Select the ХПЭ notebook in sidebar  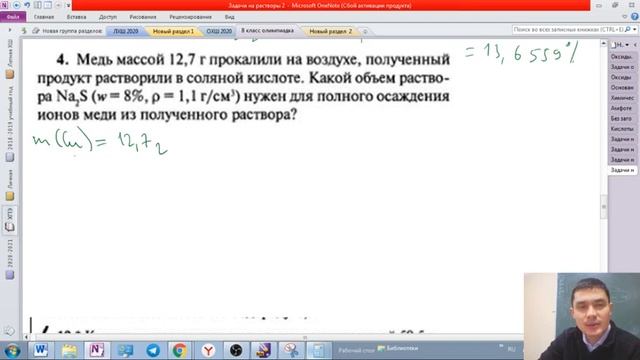[10, 220]
